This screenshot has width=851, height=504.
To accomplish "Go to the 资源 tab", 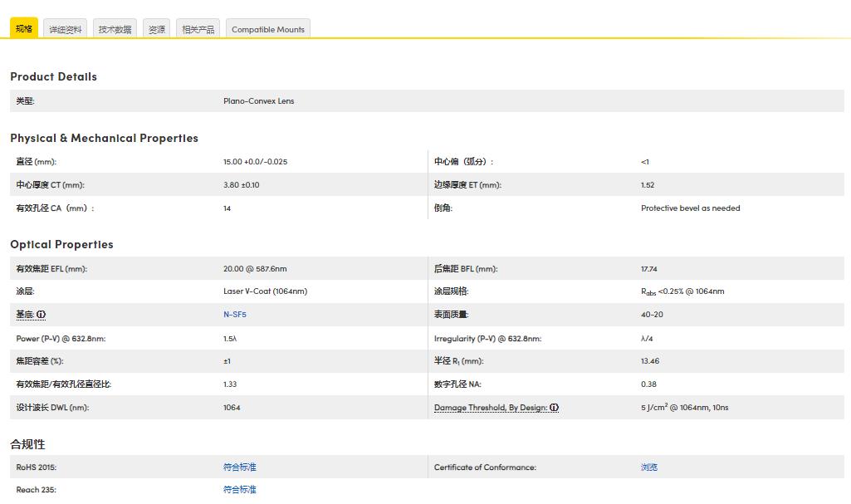I will pos(157,30).
